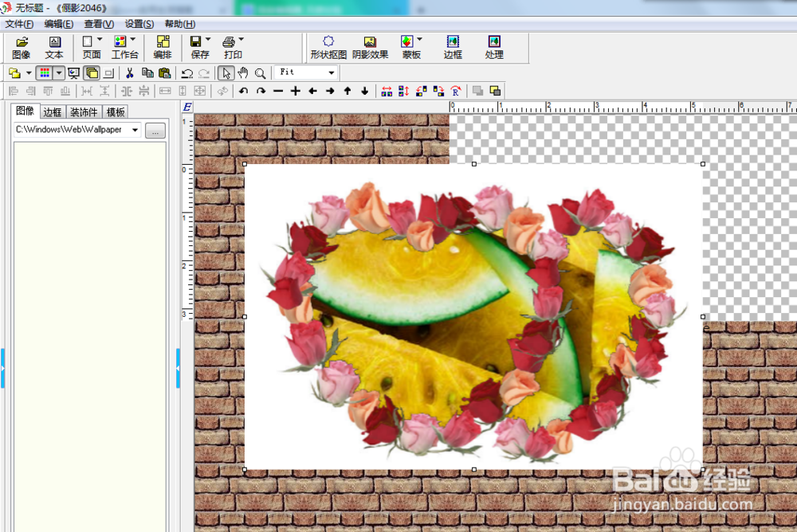Bring object to front layer icon
This screenshot has width=797, height=532.
click(495, 91)
